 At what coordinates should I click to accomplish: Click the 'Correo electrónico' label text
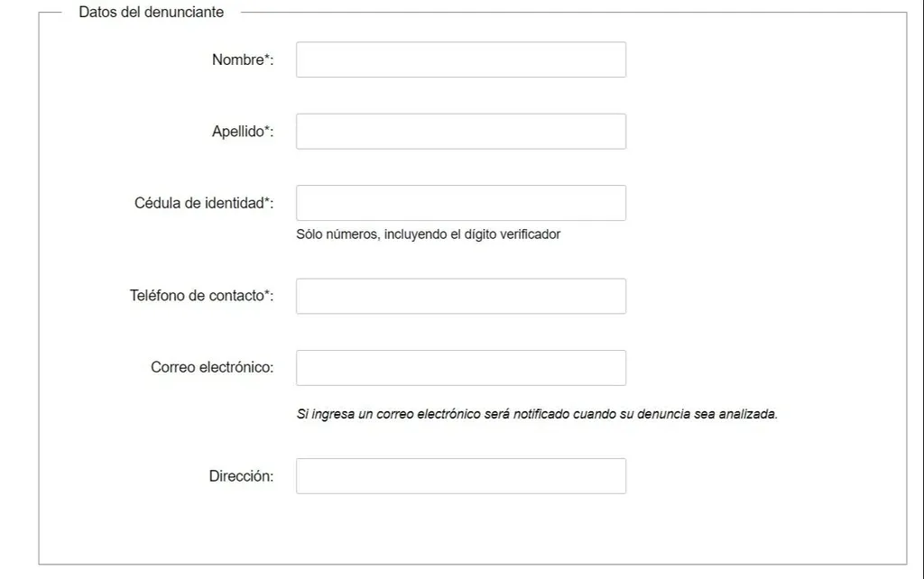pyautogui.click(x=212, y=368)
